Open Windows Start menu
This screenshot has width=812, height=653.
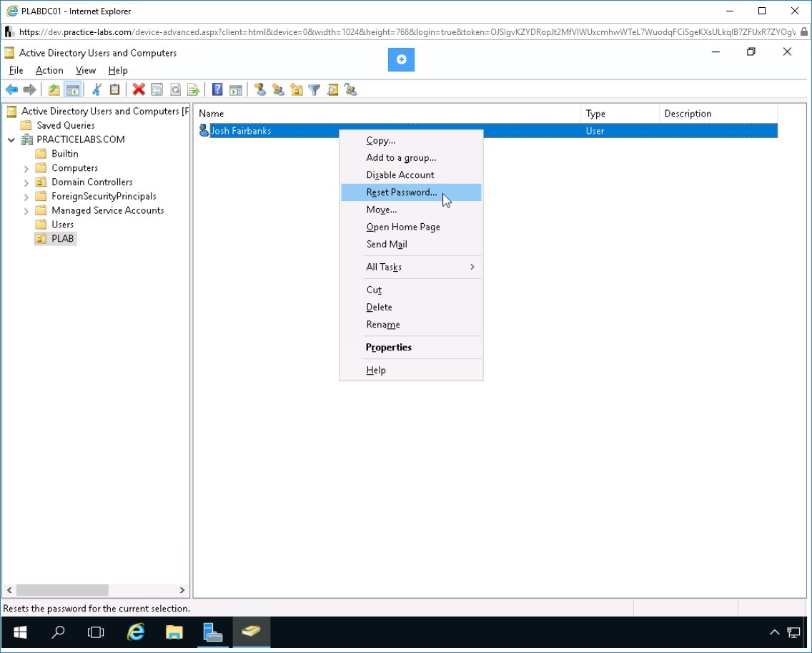tap(20, 632)
